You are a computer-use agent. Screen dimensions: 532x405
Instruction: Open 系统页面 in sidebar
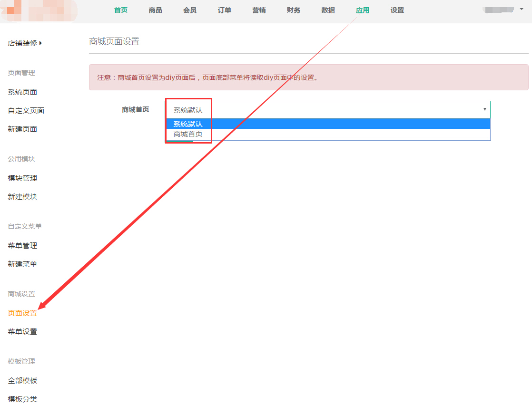click(22, 92)
